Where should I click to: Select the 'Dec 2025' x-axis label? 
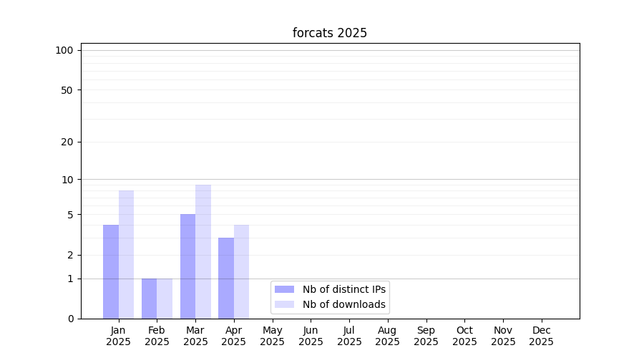click(541, 336)
